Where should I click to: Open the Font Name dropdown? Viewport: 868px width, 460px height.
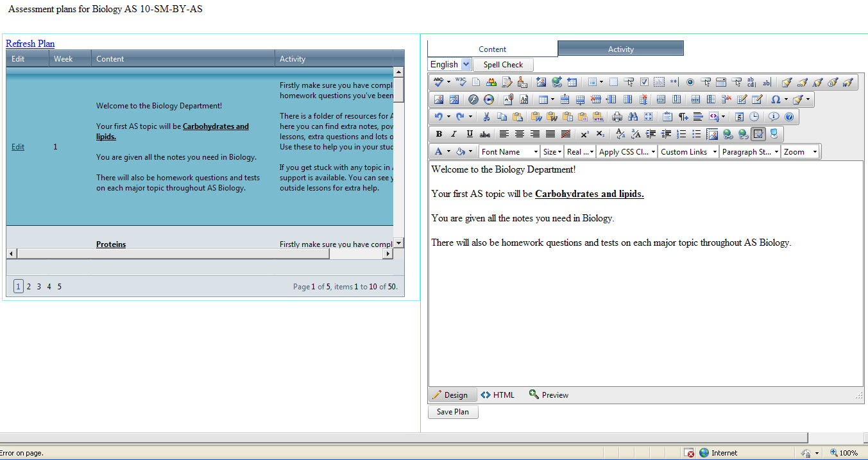click(x=509, y=152)
